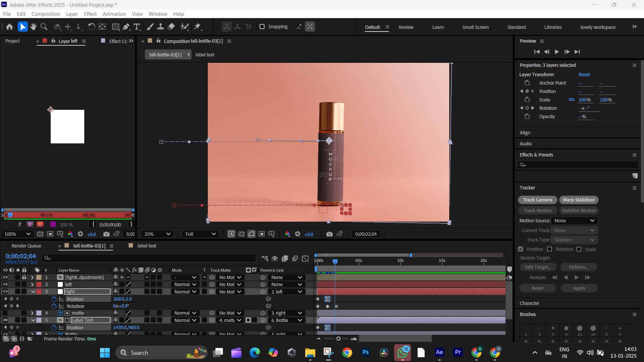Select the Selection (arrow) tool
Screen dimensions: 644x362
click(22, 27)
